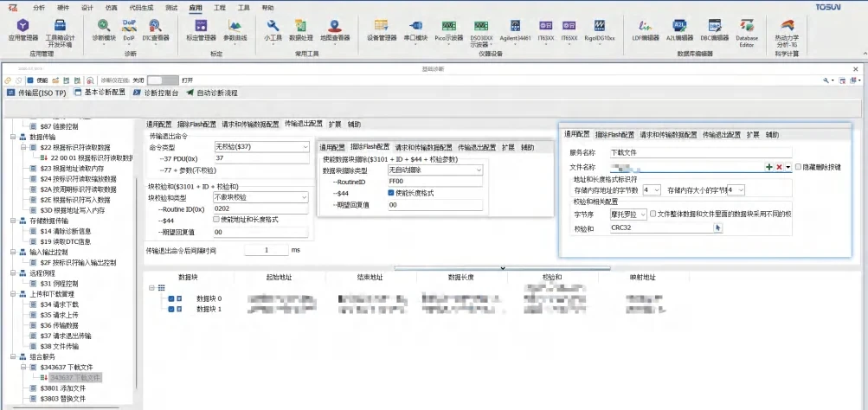
Task: Launch the DBC编辑器 editor
Action: click(714, 30)
